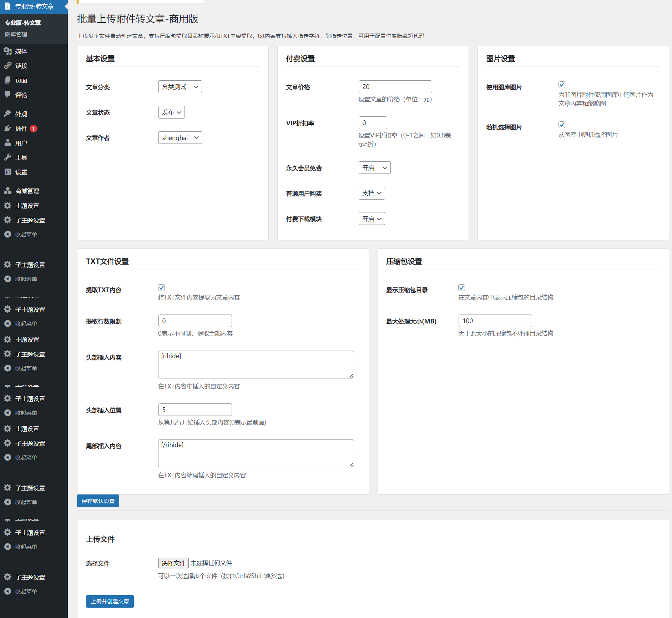Expand the 文章作者 shenghai dropdown
The height and width of the screenshot is (618, 672).
coord(180,138)
